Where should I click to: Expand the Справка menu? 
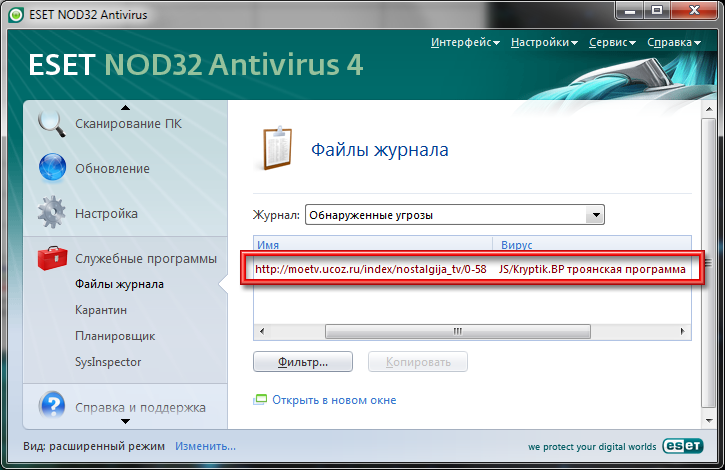[674, 43]
